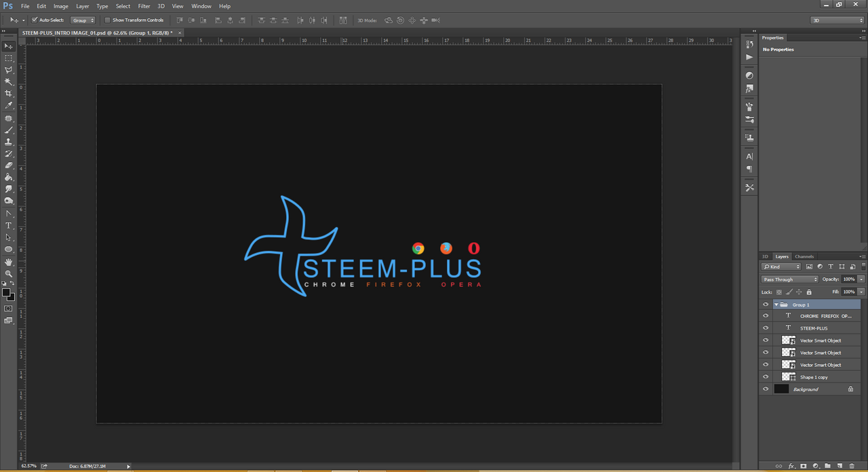The height and width of the screenshot is (472, 868).
Task: Click the background color swatch
Action: tap(11, 297)
